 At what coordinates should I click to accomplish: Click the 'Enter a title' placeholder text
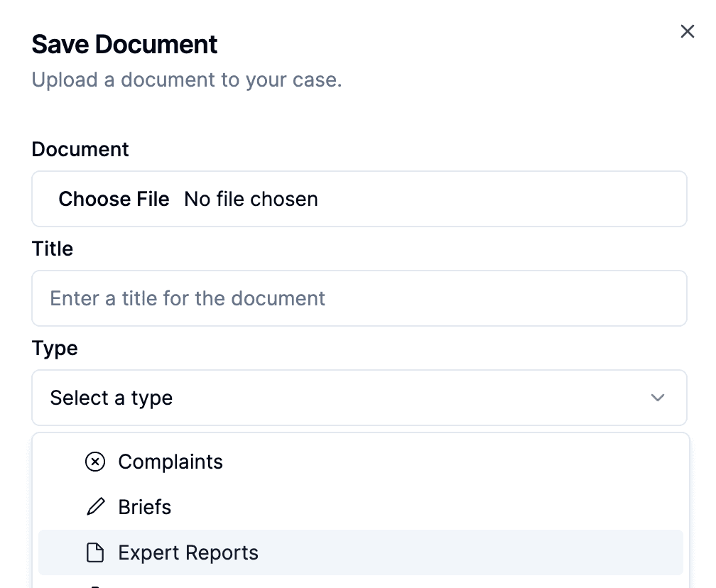(x=188, y=298)
